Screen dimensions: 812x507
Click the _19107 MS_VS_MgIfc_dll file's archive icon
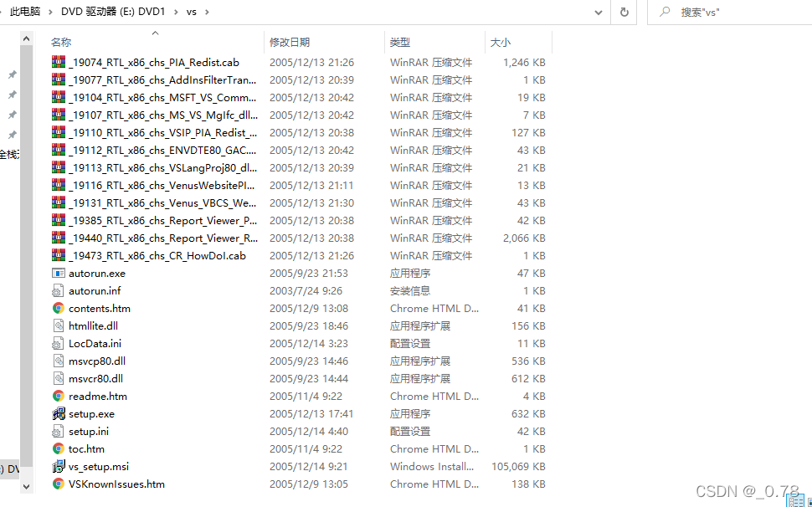(x=59, y=115)
